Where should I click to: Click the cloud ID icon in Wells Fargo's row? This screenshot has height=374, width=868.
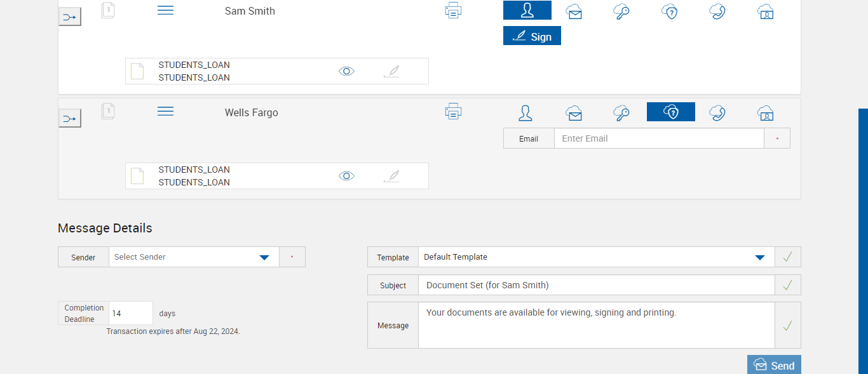click(765, 113)
